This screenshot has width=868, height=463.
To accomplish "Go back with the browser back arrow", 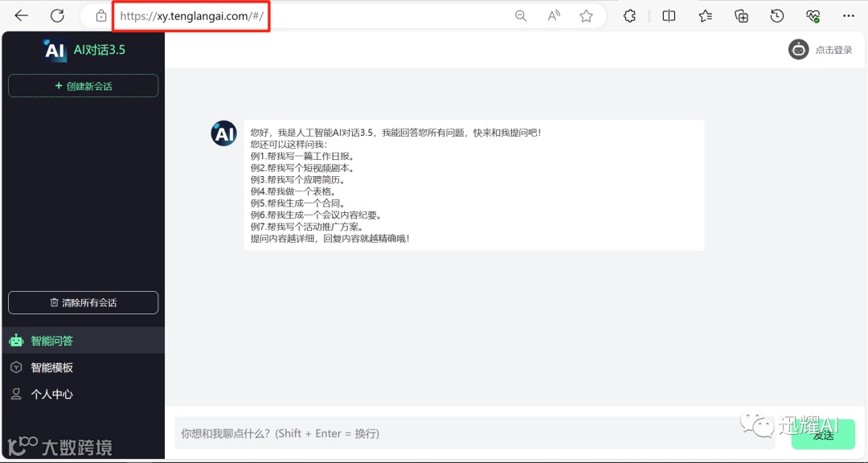I will coord(21,16).
